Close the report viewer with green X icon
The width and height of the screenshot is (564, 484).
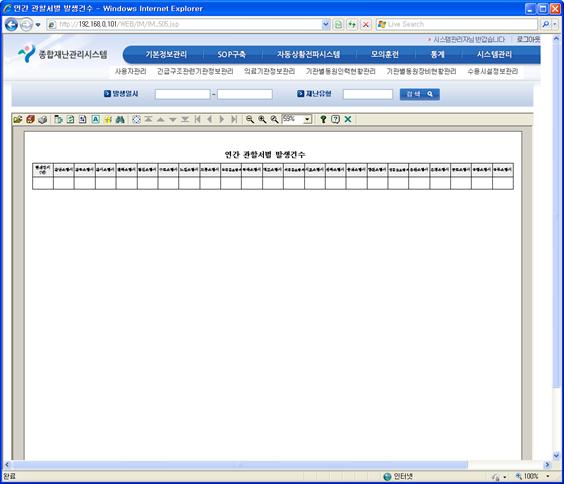pyautogui.click(x=348, y=119)
